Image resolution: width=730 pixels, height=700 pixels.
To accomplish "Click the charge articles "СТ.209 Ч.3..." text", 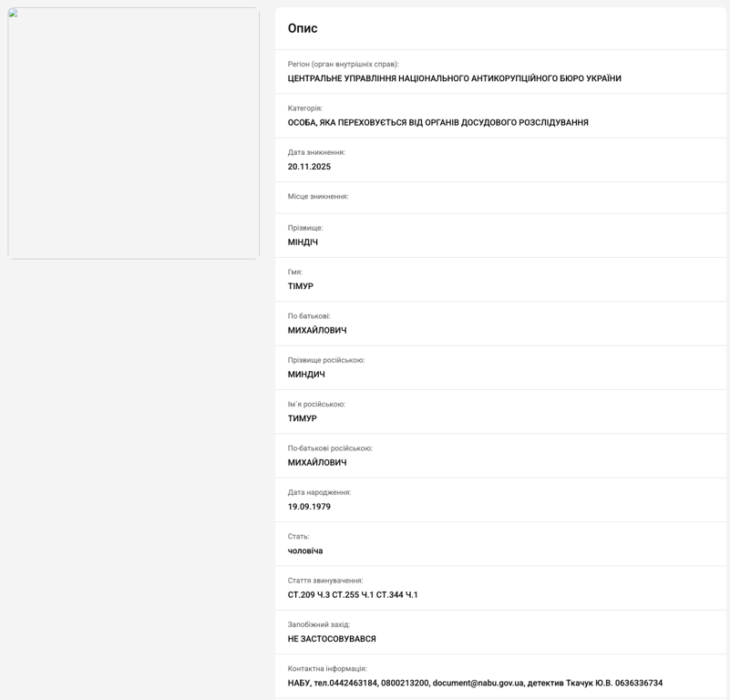I will pyautogui.click(x=353, y=595).
